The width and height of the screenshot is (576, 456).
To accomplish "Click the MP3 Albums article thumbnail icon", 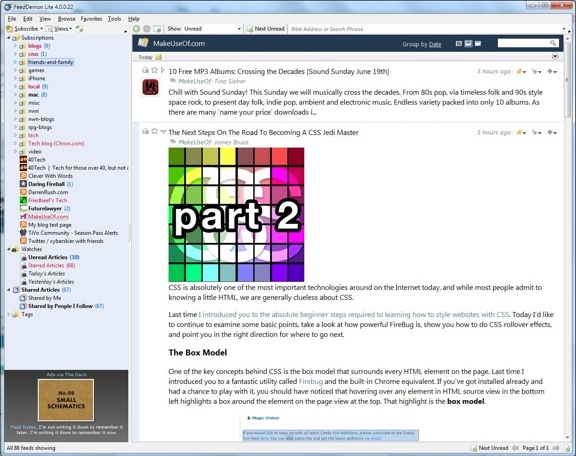I will tap(150, 87).
